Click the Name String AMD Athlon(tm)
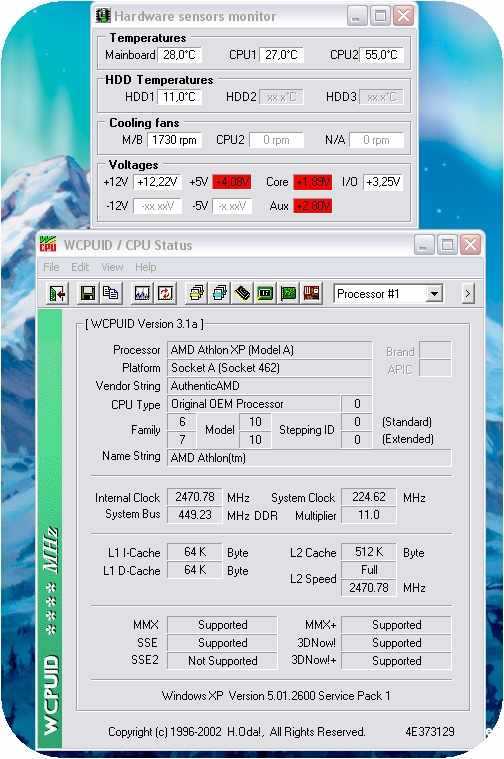Image resolution: width=504 pixels, height=759 pixels. coord(309,457)
